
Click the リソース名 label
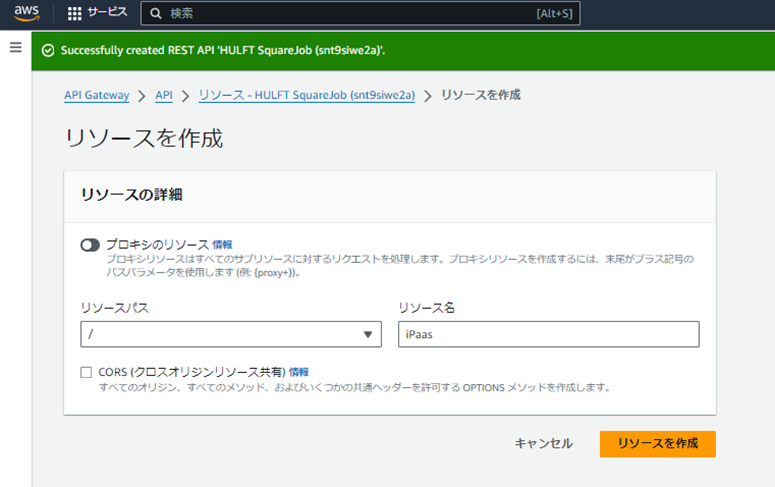426,308
